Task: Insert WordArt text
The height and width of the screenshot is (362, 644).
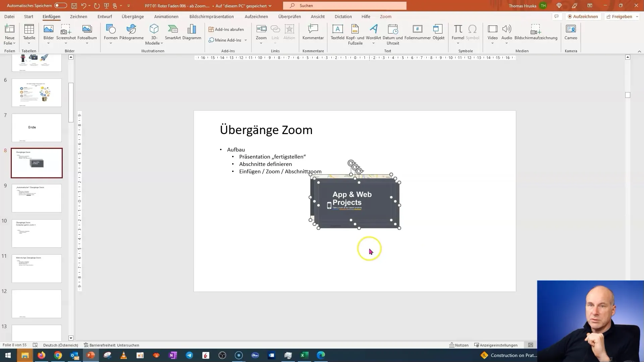Action: coord(373,35)
